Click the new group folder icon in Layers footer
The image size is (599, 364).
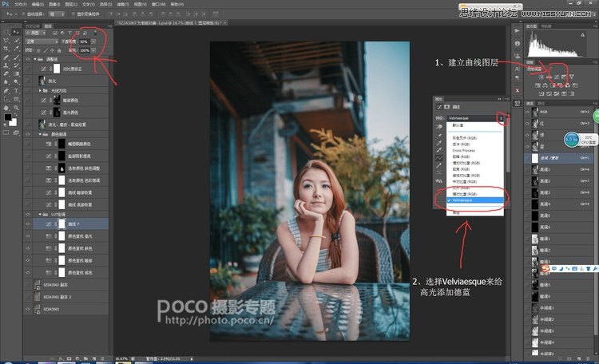tap(85, 358)
